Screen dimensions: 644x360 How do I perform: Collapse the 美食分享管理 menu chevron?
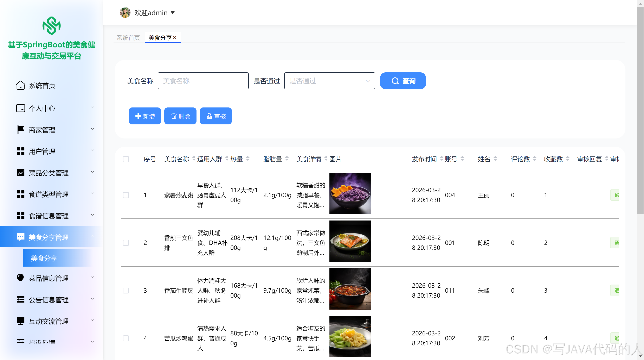point(92,236)
